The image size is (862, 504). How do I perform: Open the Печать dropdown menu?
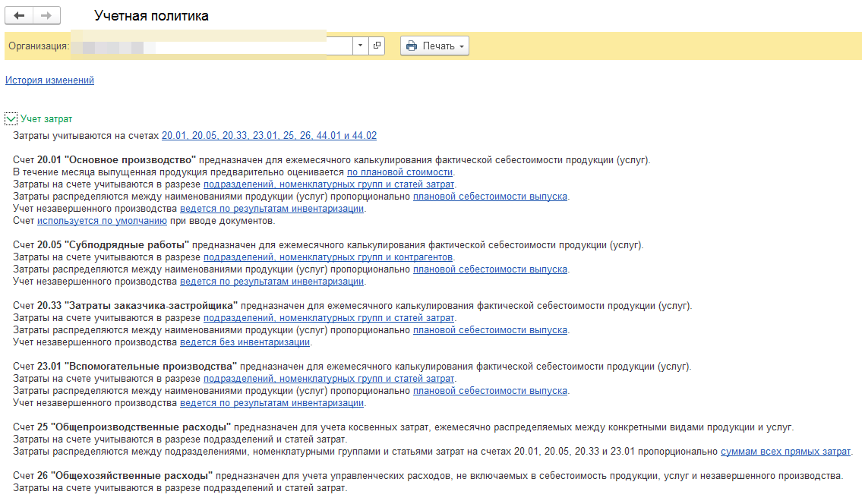pyautogui.click(x=434, y=46)
